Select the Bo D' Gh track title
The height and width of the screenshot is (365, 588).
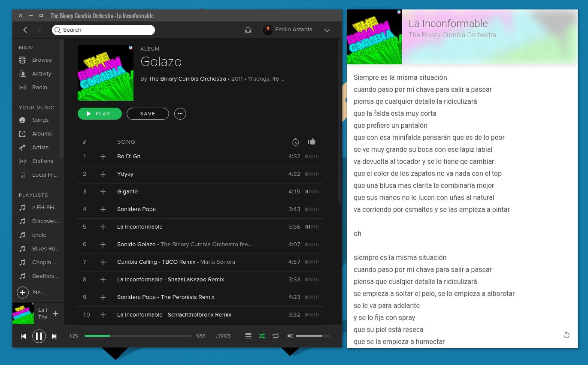[x=129, y=157]
